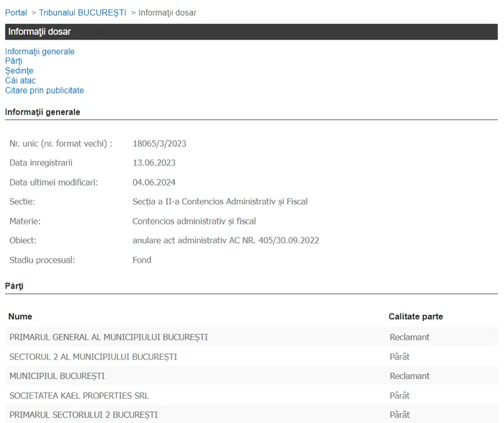Open Citare prin publicitate link

pyautogui.click(x=45, y=90)
